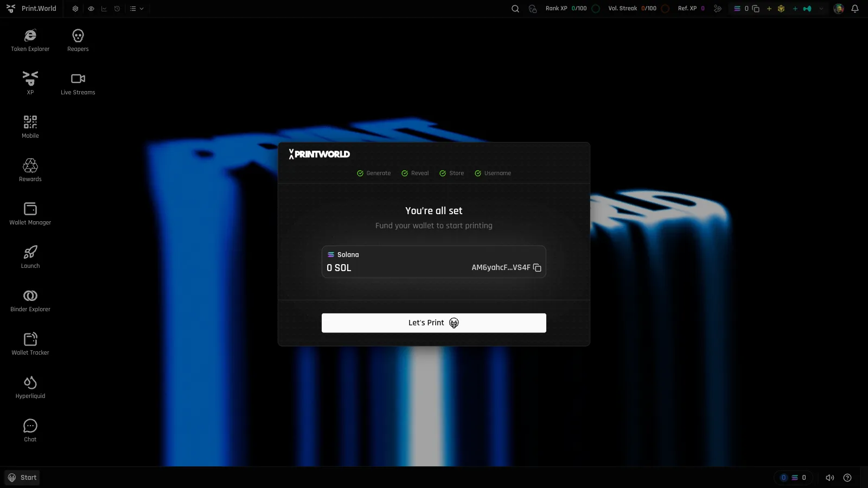This screenshot has width=868, height=488.
Task: Open the Wallet Manager icon
Action: 30,214
